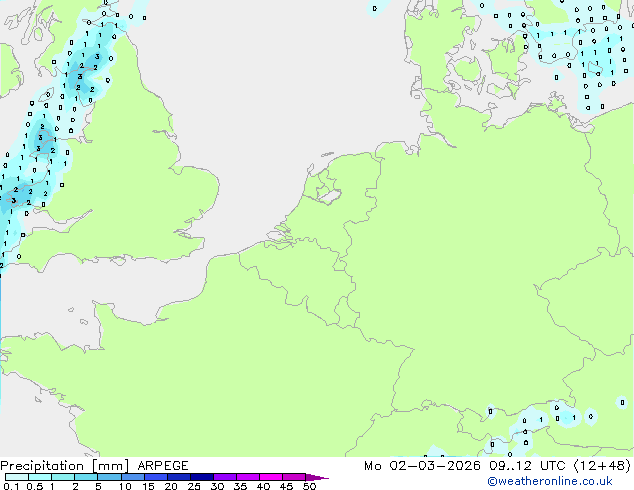Click the '25' legend scale label
The width and height of the screenshot is (634, 490).
pos(194,486)
